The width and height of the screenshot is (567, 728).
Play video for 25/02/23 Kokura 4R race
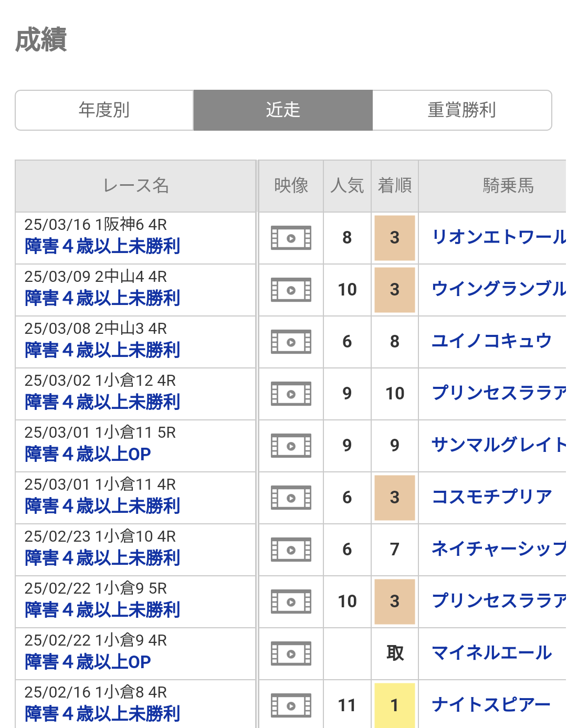click(x=291, y=550)
